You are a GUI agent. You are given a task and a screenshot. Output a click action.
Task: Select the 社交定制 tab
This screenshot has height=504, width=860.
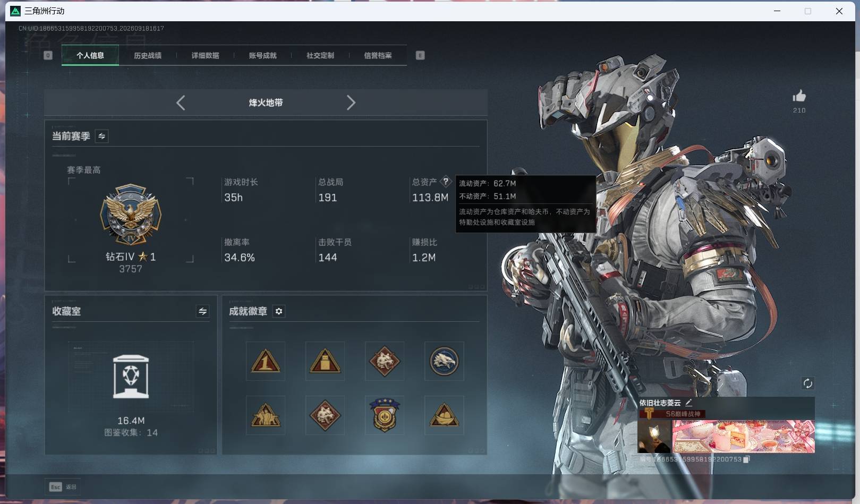point(320,55)
